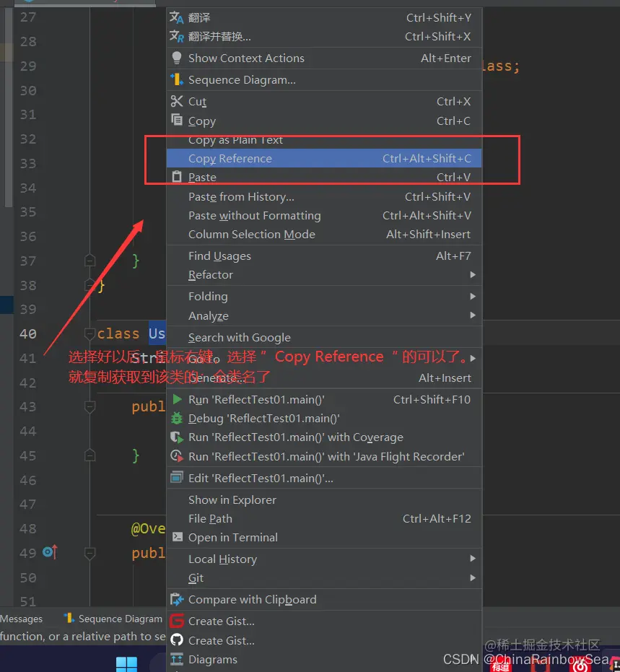Select Copy Reference menu entry
Viewport: 620px width, 672px height.
[324, 158]
